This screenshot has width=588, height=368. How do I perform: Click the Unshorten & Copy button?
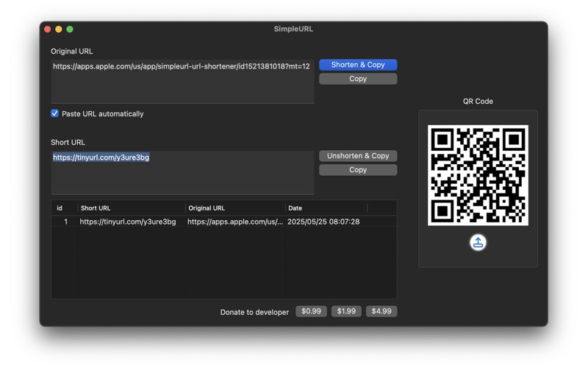pos(358,156)
